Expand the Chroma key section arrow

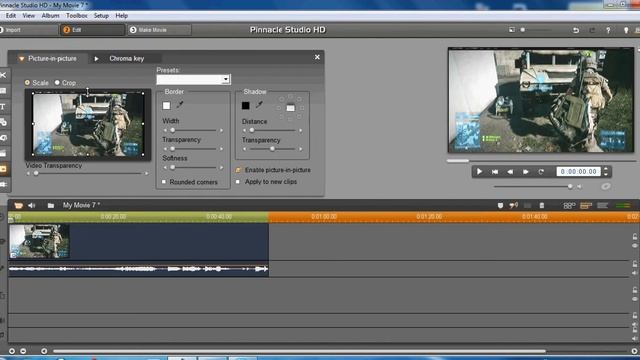pos(96,59)
